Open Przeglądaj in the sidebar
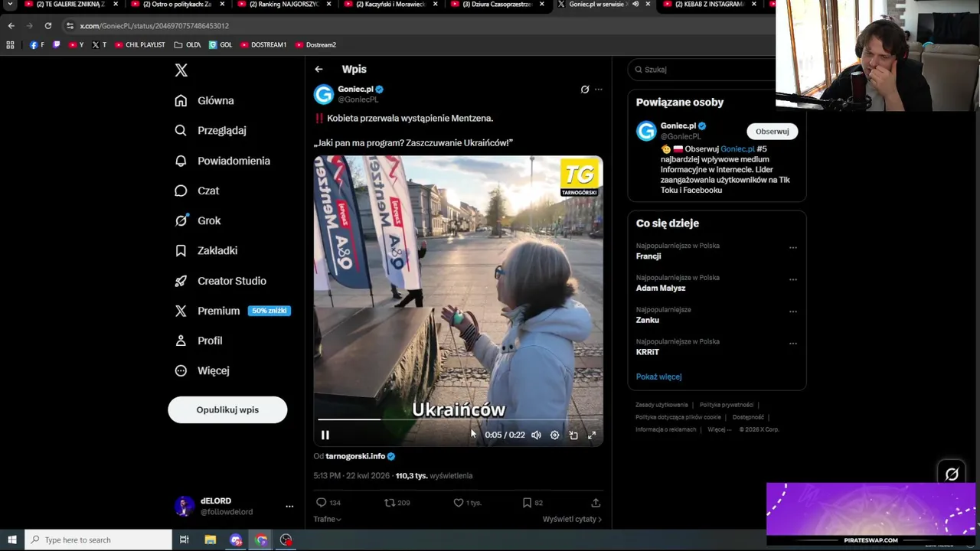The width and height of the screenshot is (980, 551). tap(211, 130)
